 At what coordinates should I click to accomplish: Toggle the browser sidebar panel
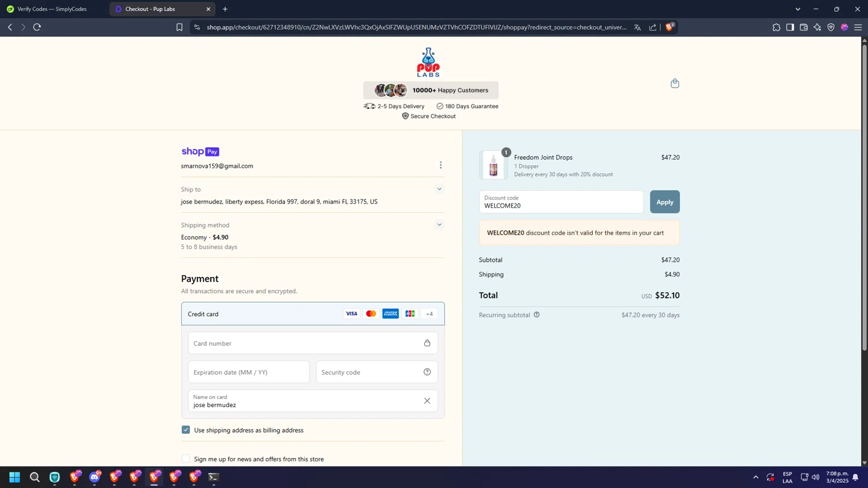pos(790,27)
